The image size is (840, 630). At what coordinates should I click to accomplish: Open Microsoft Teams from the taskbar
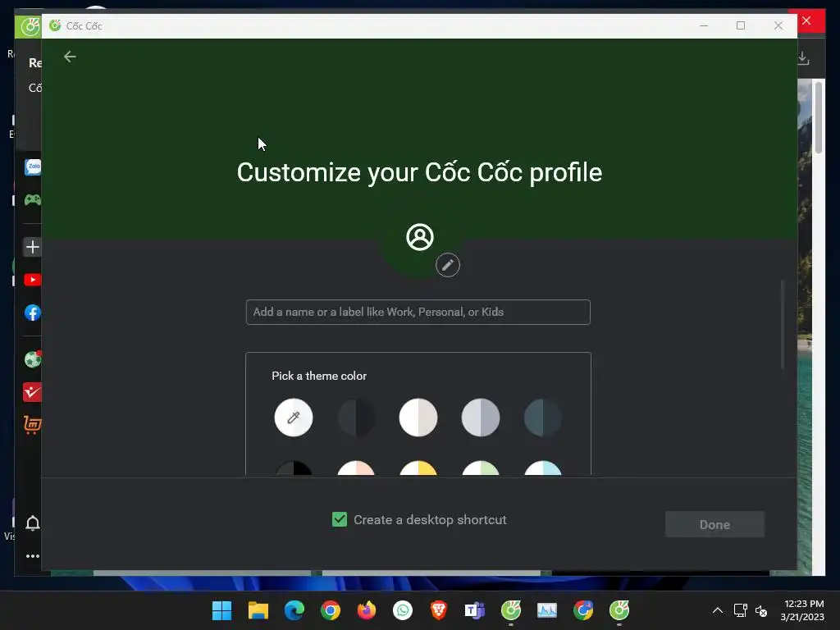pos(475,610)
